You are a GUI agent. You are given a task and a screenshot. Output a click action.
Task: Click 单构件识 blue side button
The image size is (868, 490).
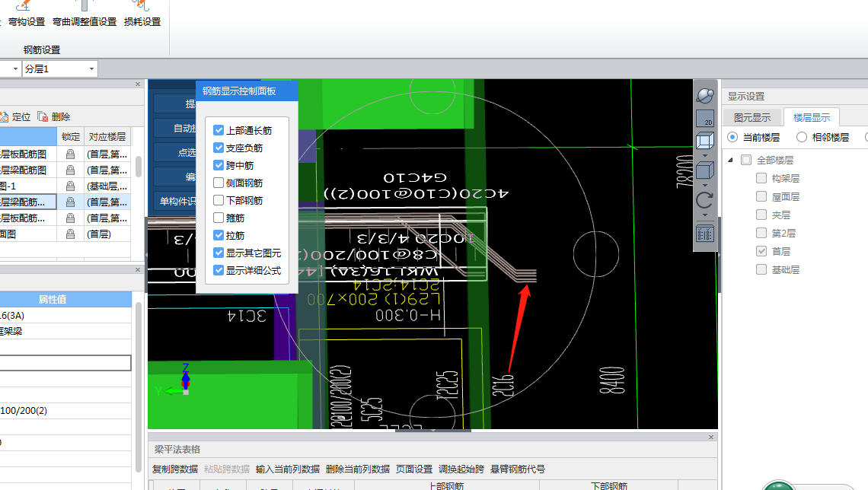[x=175, y=202]
